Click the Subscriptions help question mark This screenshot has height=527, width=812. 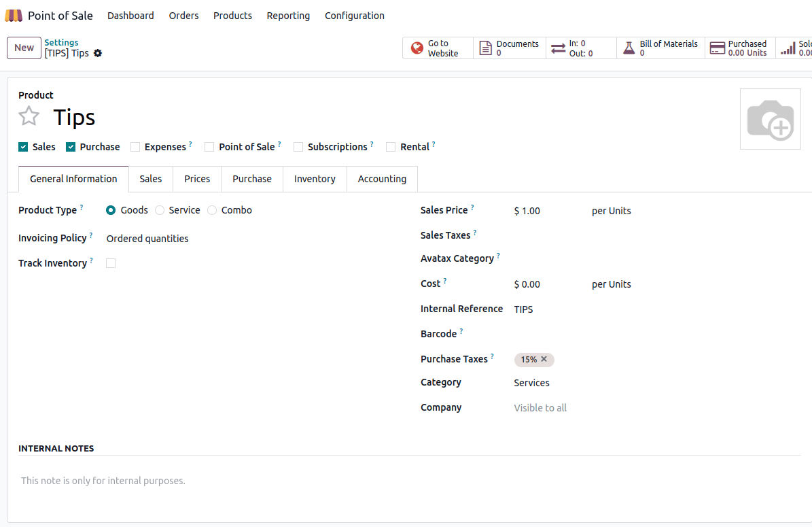[372, 144]
